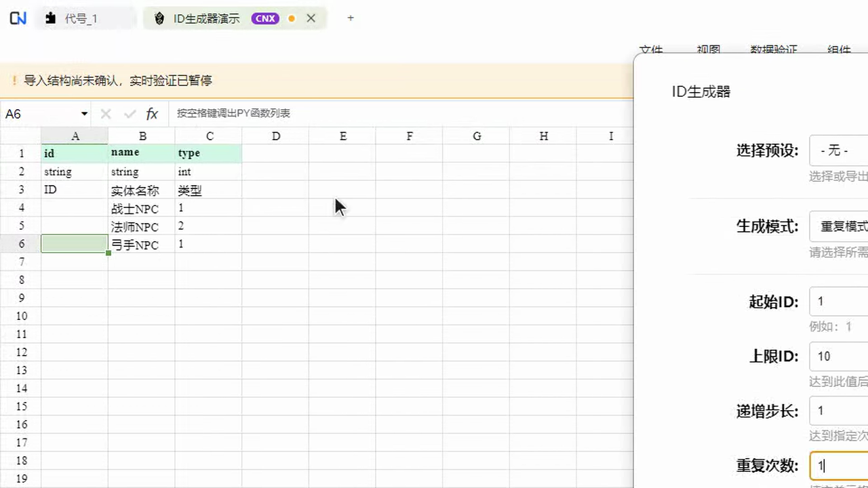
Task: Close the ID生成器演示 tab
Action: (x=311, y=18)
